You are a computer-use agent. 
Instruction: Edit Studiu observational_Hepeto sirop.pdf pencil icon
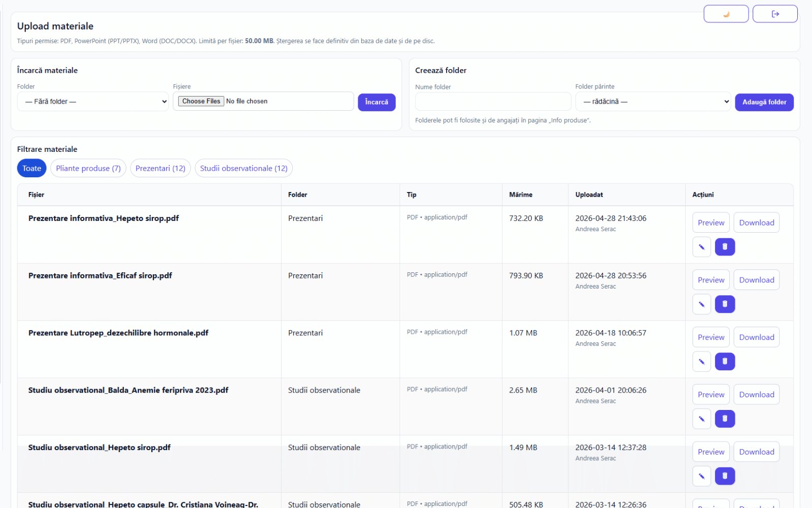701,477
